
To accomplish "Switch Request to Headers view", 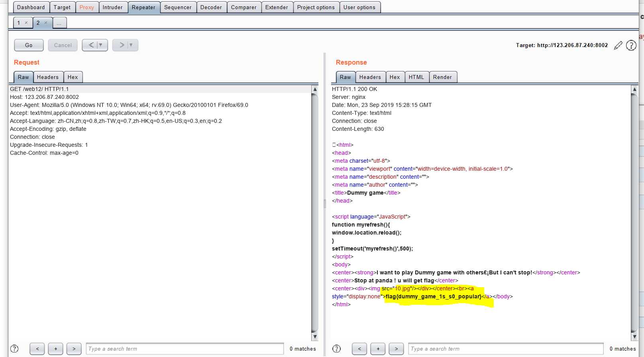I will tap(48, 77).
